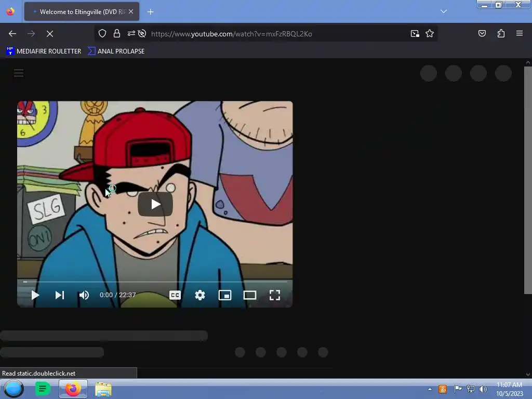The image size is (532, 399).
Task: Click the autoplay blocked icon
Action: click(142, 33)
